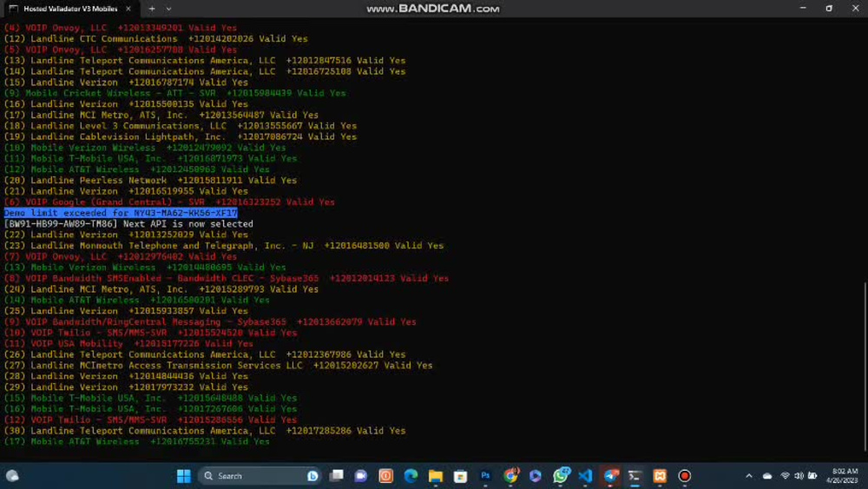
Task: Switch to Google Chrome in taskbar
Action: pos(510,476)
